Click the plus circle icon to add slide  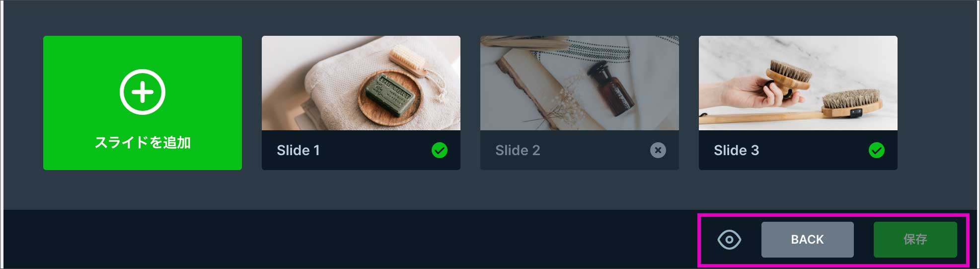143,92
